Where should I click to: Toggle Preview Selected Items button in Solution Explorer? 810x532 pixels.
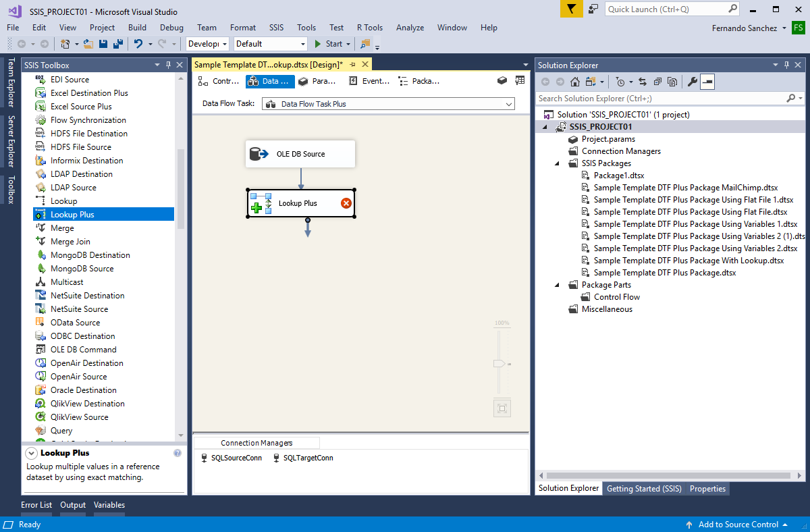[x=707, y=82]
